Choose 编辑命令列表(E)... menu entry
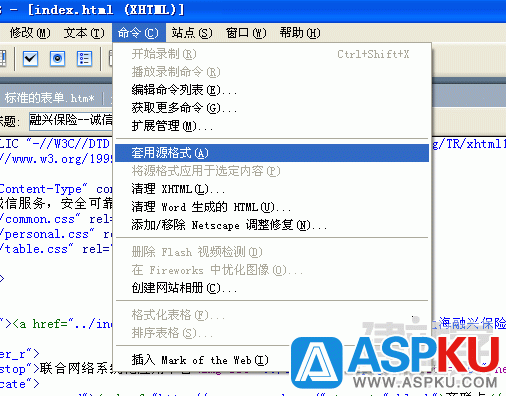 272,90
